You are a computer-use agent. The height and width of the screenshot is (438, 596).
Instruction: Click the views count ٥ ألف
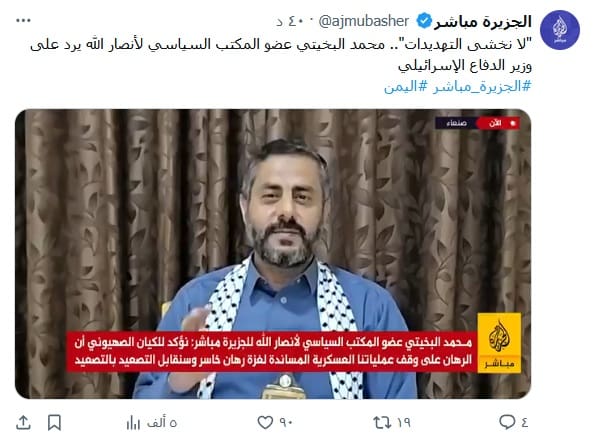(162, 422)
